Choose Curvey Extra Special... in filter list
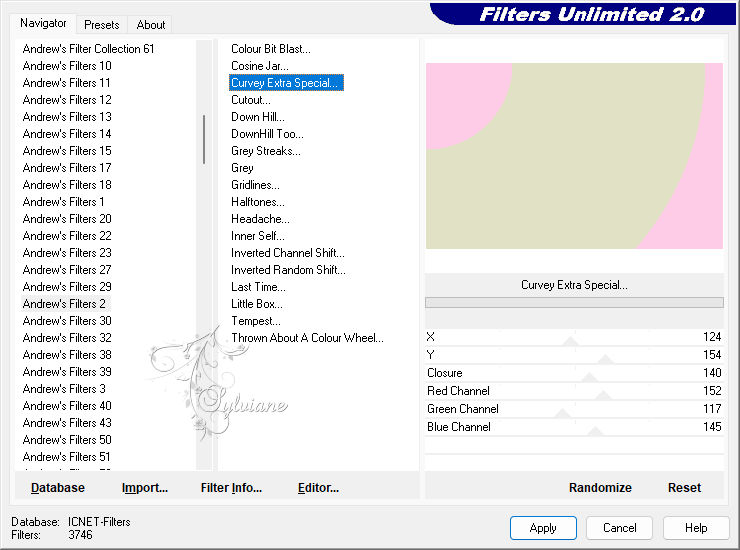 pos(286,83)
